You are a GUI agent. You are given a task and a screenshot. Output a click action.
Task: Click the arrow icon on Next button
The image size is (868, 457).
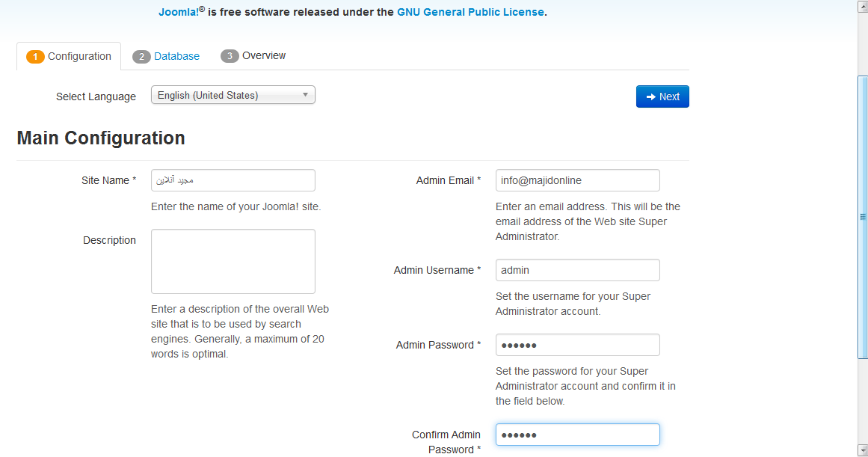tap(651, 97)
